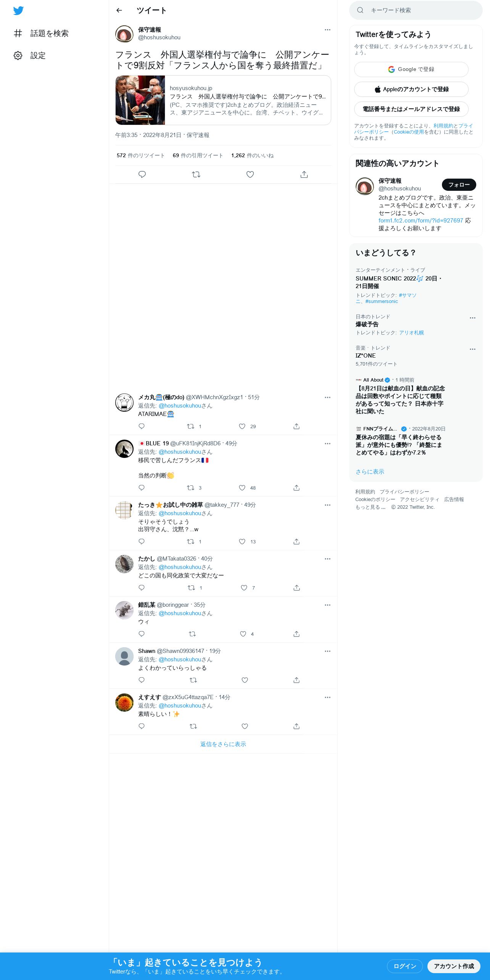Register with Google button
Image resolution: width=490 pixels, height=980 pixels.
click(x=411, y=69)
